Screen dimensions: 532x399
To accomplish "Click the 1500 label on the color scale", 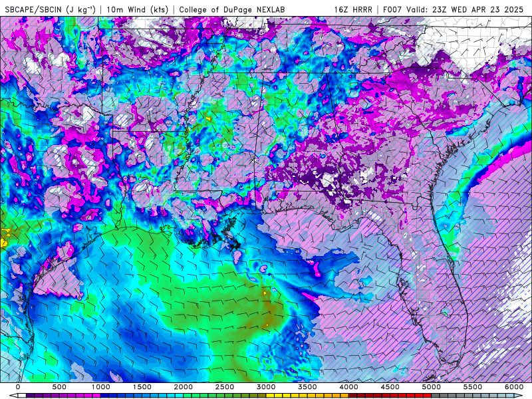I will tap(142, 387).
